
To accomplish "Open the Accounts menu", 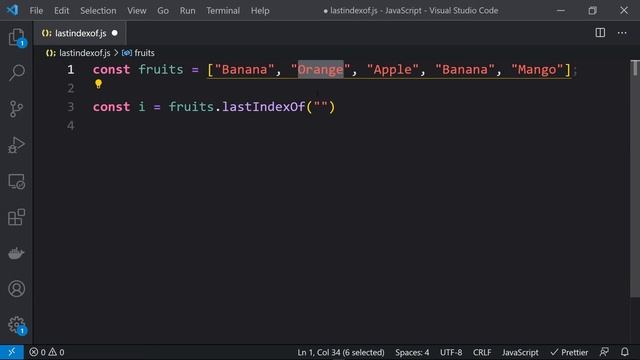I will 16,289.
